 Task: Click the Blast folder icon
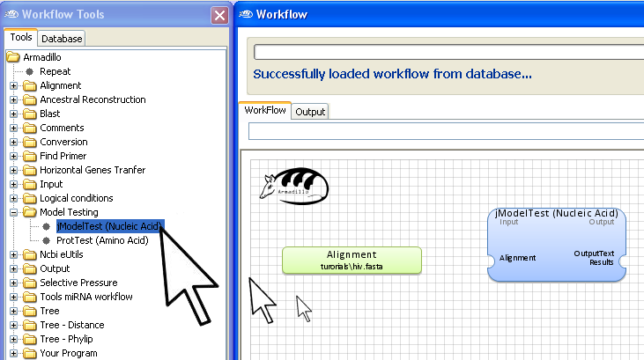coord(30,114)
